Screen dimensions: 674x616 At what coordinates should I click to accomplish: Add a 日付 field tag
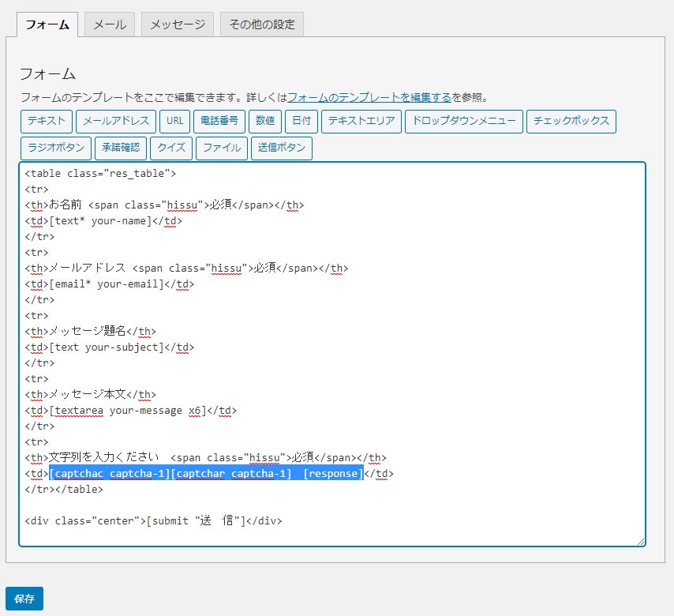pyautogui.click(x=301, y=122)
